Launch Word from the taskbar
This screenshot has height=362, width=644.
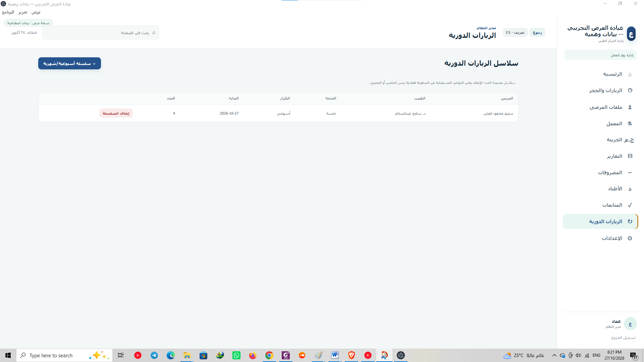click(335, 355)
